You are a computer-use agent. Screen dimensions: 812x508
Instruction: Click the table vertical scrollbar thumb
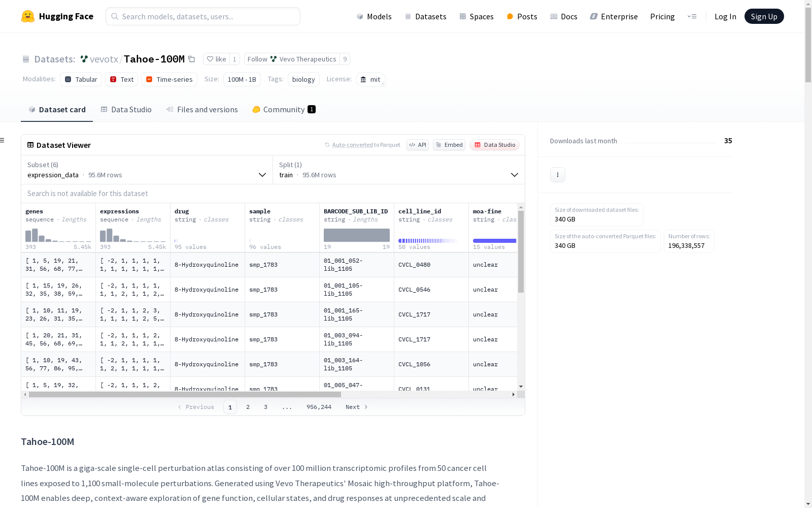click(521, 252)
